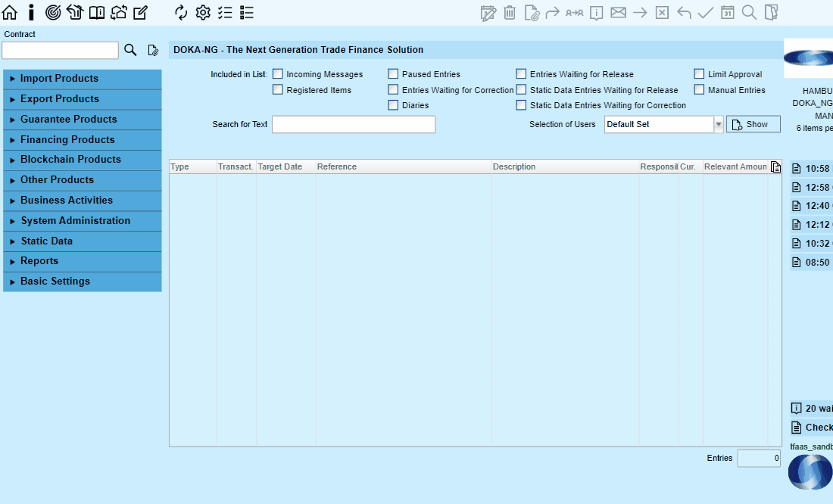Open the calendar 31 icon
The image size is (833, 504).
pos(727,12)
